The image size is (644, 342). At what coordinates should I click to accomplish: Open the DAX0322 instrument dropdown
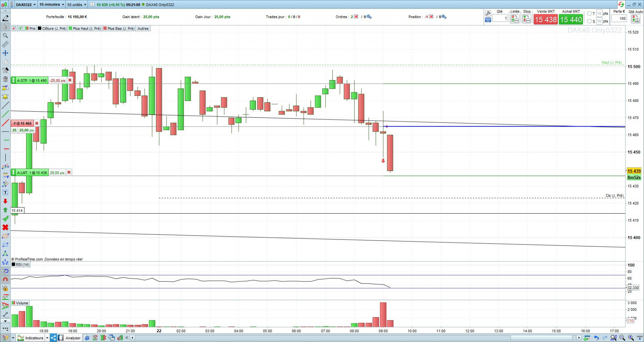26,5
